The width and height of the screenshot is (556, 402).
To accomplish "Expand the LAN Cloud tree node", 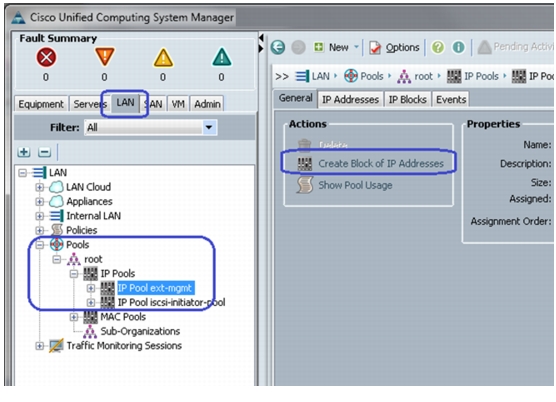I will point(39,187).
